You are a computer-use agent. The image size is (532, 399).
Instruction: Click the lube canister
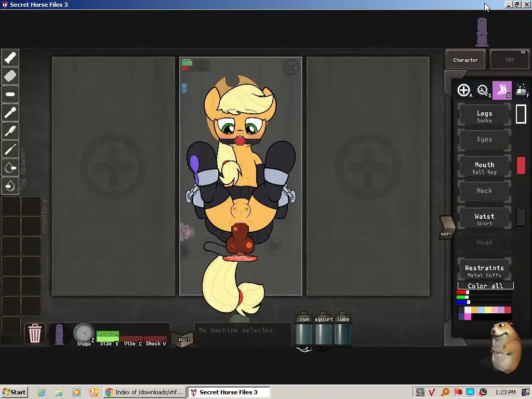pos(343,328)
